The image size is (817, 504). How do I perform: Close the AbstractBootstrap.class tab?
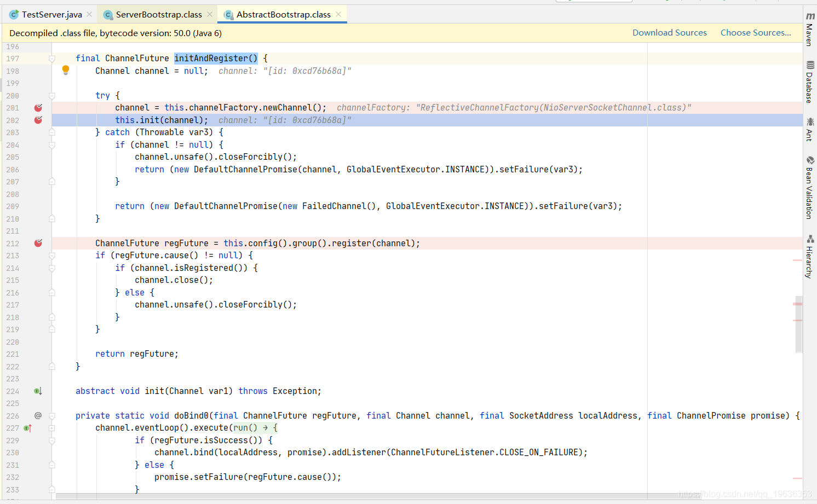[x=338, y=15]
